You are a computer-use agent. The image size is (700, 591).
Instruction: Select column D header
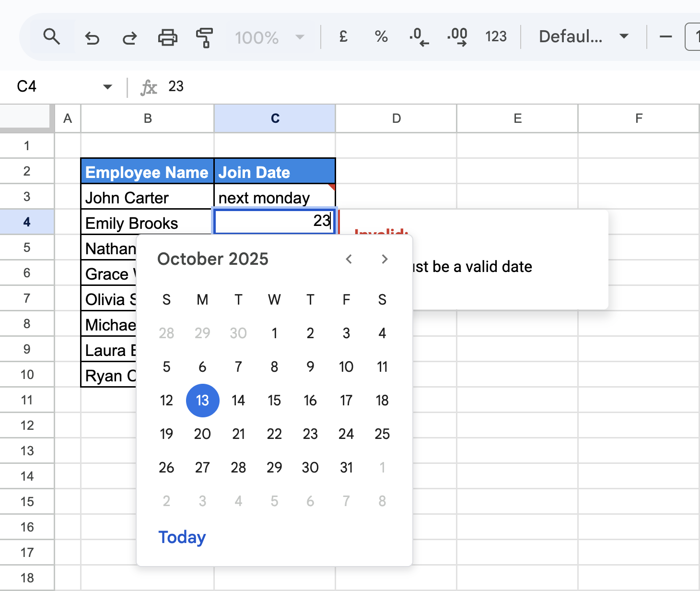pos(396,118)
